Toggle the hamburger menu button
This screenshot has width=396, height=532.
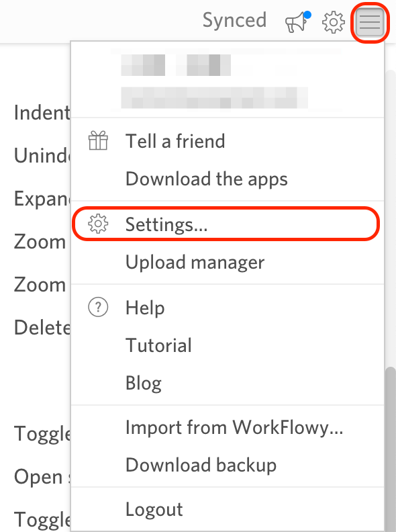[x=370, y=22]
